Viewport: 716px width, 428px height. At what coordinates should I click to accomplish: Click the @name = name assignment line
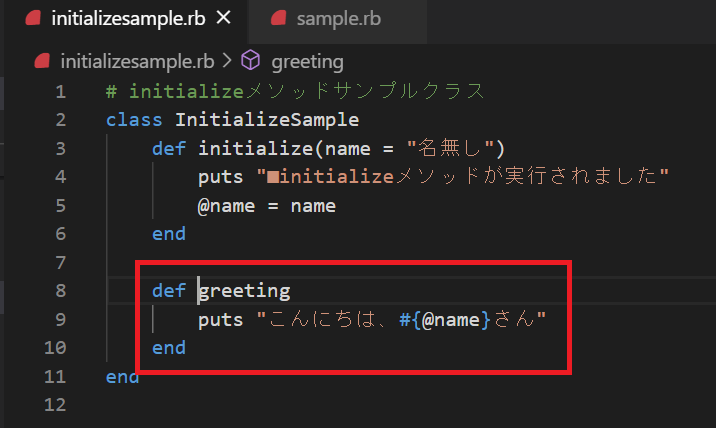coord(267,206)
